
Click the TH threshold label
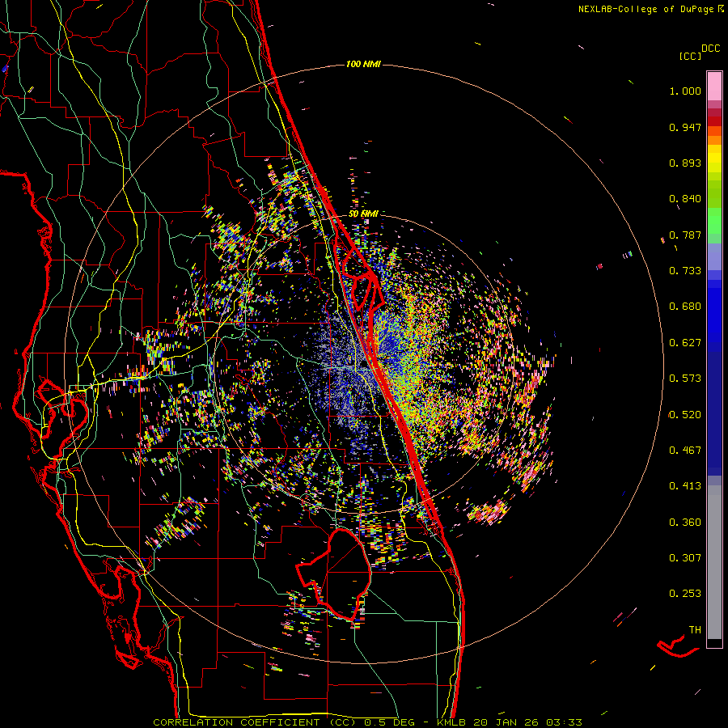pos(695,630)
